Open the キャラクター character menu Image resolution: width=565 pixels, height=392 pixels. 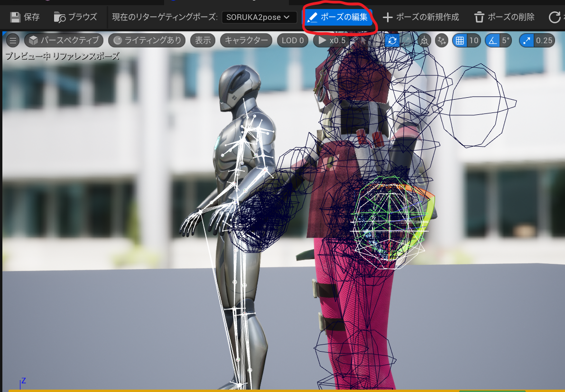tap(246, 40)
